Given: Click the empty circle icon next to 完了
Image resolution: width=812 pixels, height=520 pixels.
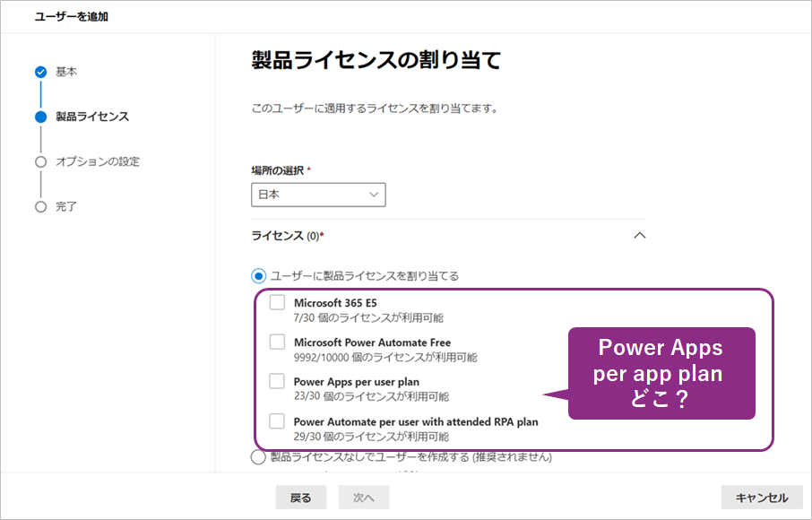Looking at the screenshot, I should tap(39, 206).
